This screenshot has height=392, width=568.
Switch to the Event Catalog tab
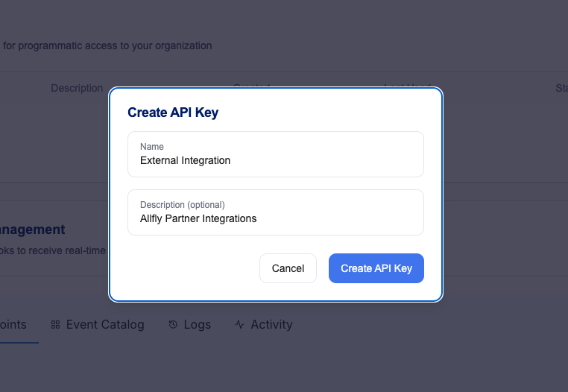pos(98,325)
